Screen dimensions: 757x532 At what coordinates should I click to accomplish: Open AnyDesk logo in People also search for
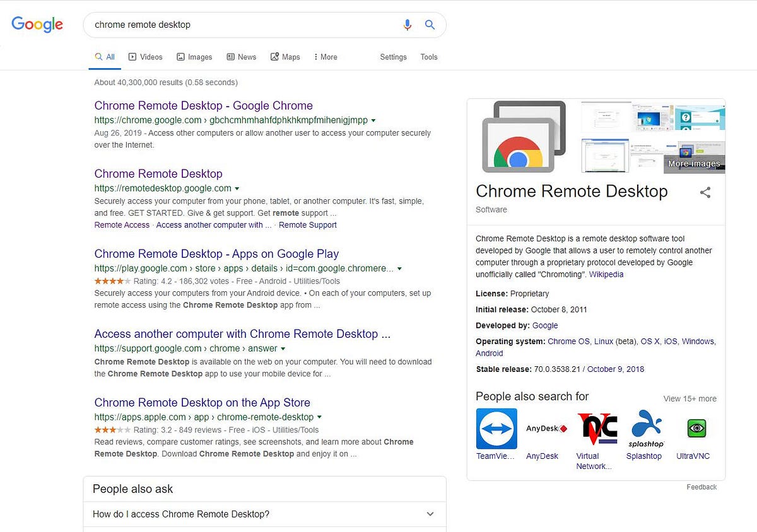point(546,429)
